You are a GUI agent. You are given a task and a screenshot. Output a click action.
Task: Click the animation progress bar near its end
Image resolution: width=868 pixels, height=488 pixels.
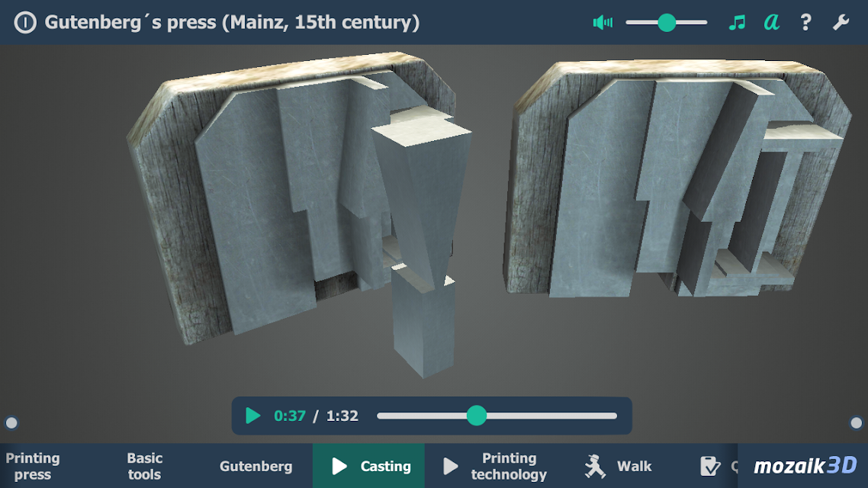click(x=606, y=416)
